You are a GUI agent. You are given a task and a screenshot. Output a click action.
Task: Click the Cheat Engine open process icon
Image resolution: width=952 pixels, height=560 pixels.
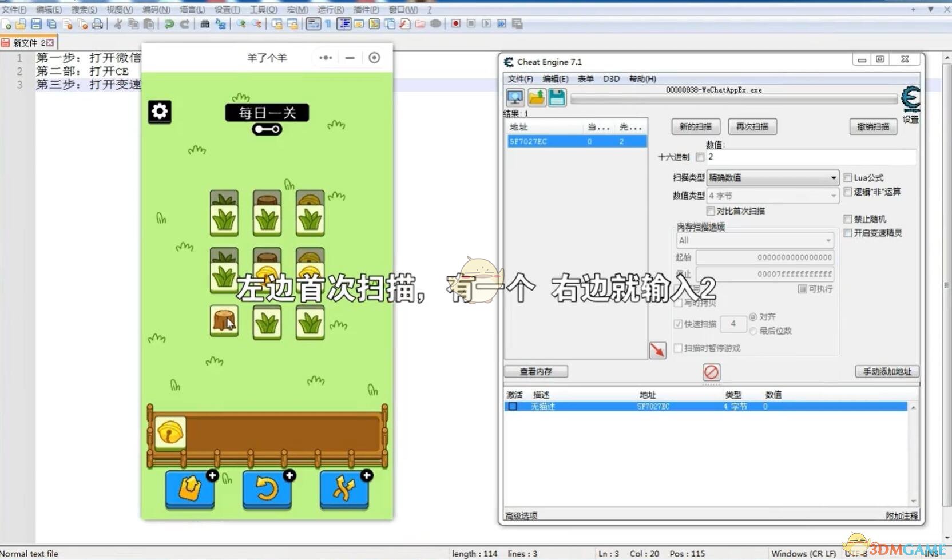(x=515, y=98)
